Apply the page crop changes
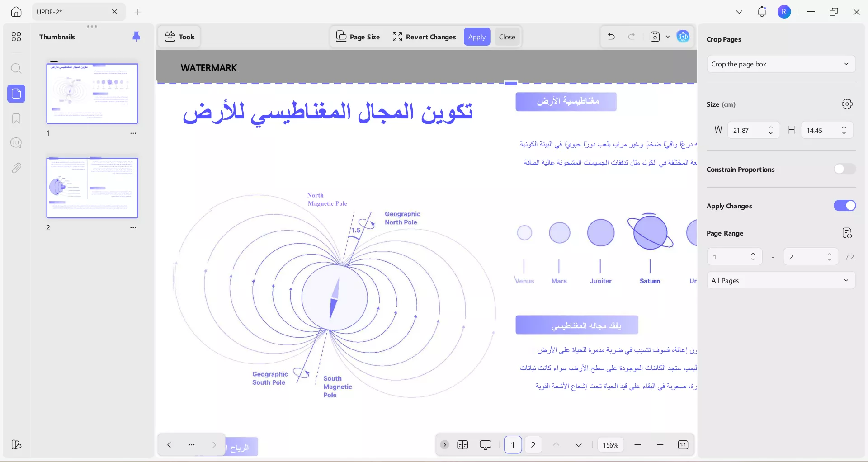 [477, 37]
